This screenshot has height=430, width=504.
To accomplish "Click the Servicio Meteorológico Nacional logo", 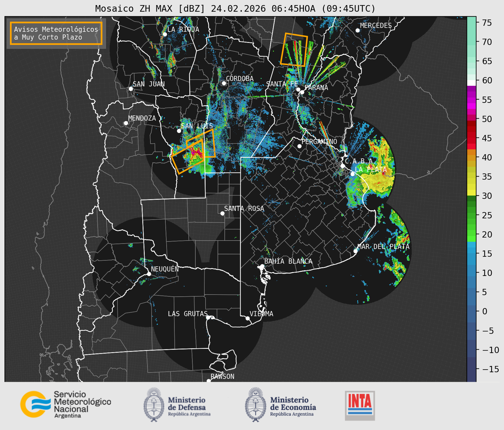I will [x=65, y=404].
